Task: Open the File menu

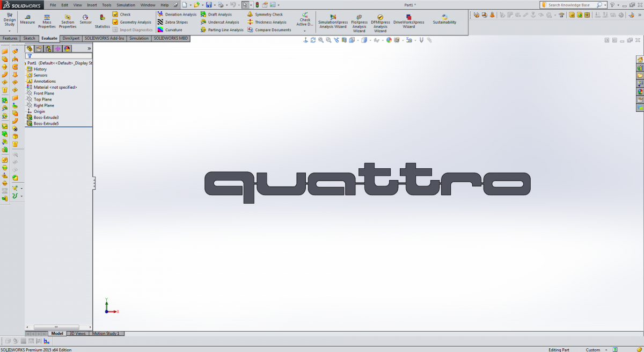Action: (53, 5)
